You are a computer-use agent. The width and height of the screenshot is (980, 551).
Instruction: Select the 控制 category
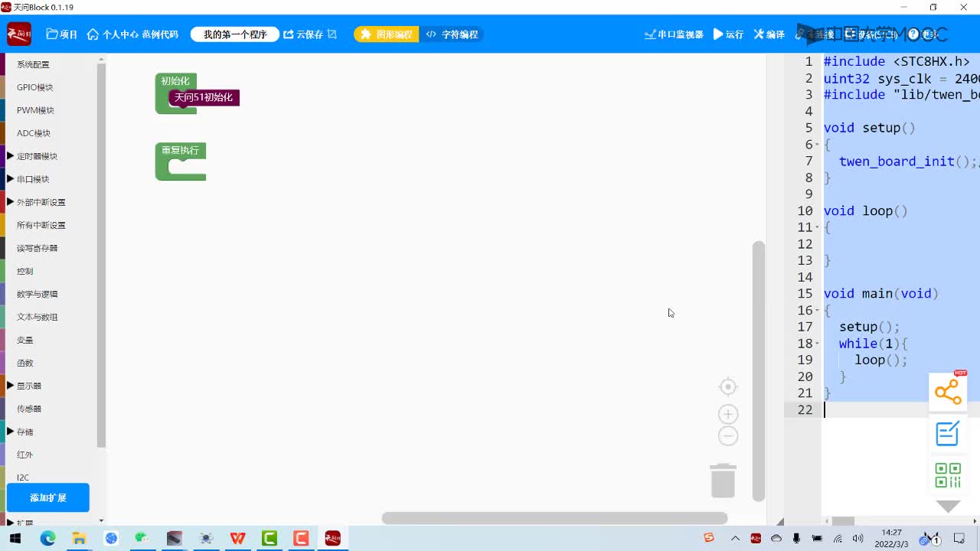pyautogui.click(x=24, y=271)
